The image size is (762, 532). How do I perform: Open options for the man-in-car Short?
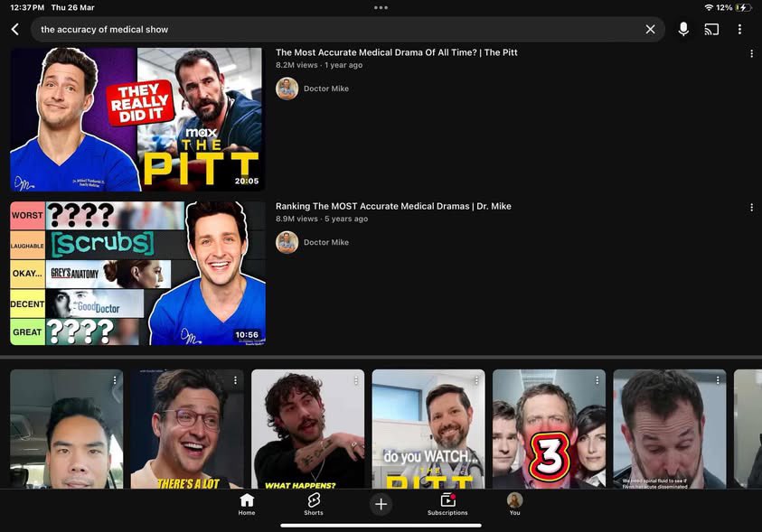[x=115, y=380]
